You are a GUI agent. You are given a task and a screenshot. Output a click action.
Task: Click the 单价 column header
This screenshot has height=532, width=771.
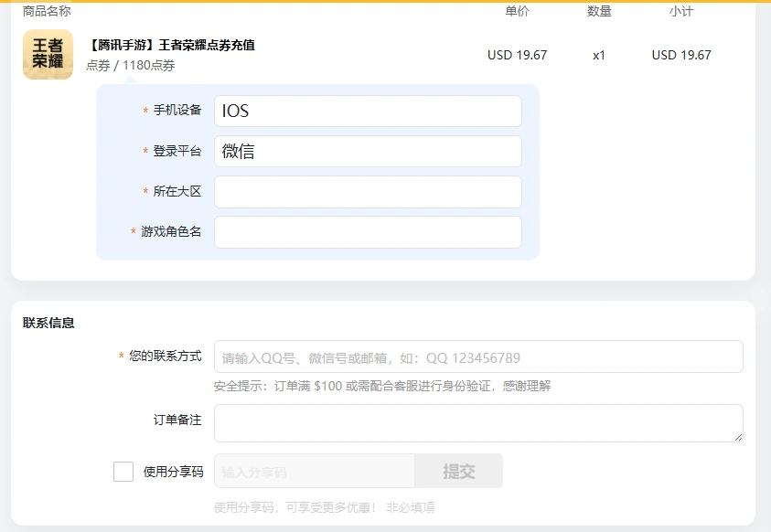click(517, 11)
